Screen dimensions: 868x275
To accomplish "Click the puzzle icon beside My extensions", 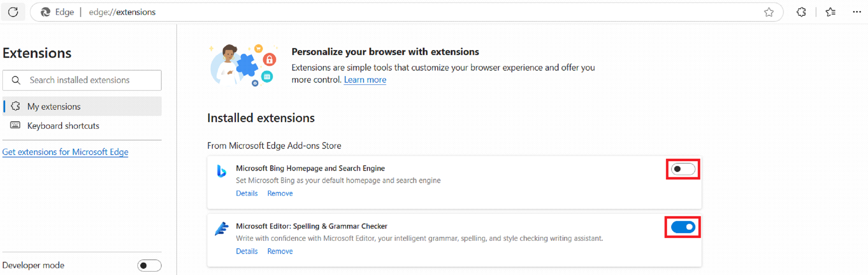I will pyautogui.click(x=16, y=106).
